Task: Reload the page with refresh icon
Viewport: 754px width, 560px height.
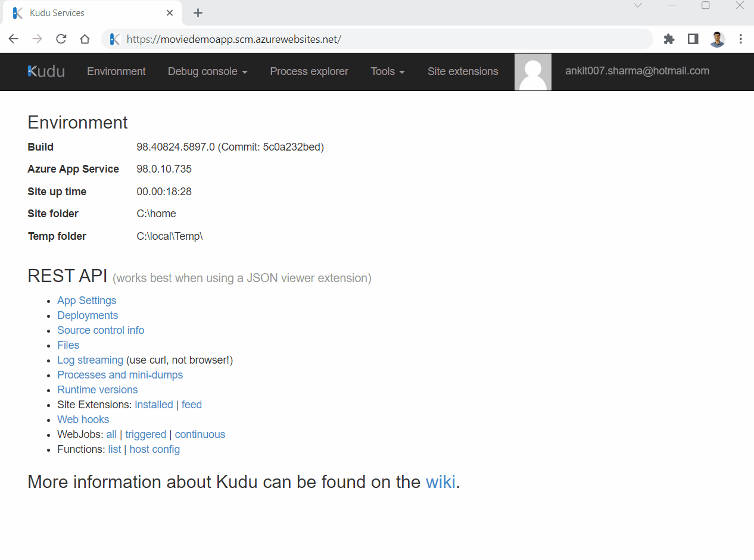Action: [61, 39]
